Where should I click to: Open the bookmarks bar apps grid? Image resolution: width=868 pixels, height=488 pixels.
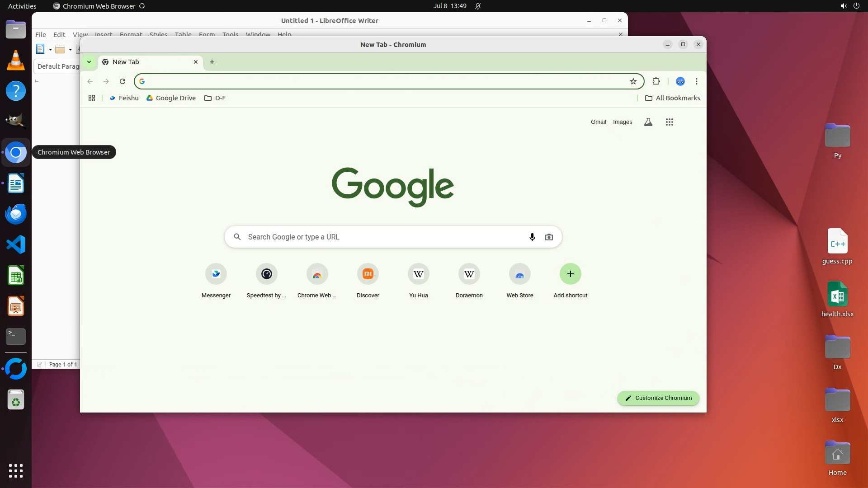[x=92, y=98]
